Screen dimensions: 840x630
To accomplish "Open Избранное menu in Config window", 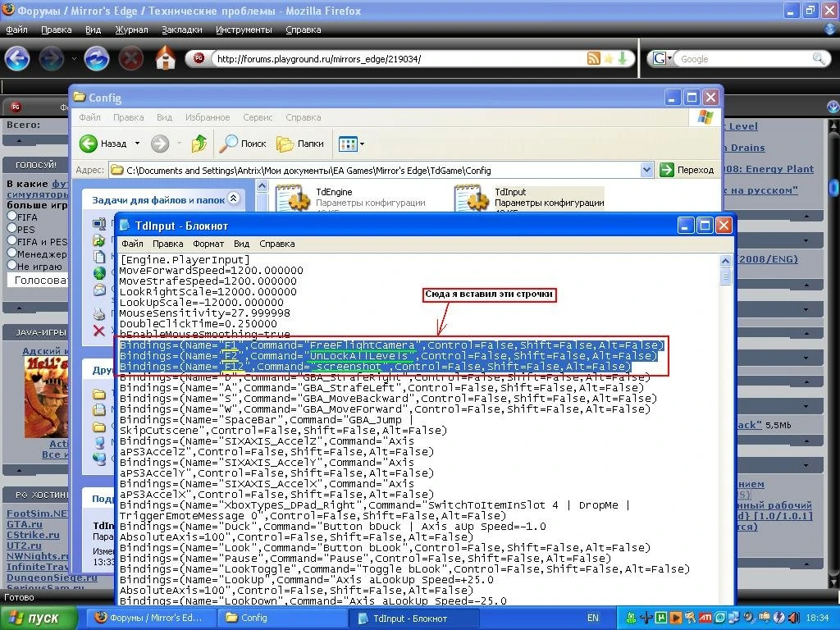I will pos(208,117).
